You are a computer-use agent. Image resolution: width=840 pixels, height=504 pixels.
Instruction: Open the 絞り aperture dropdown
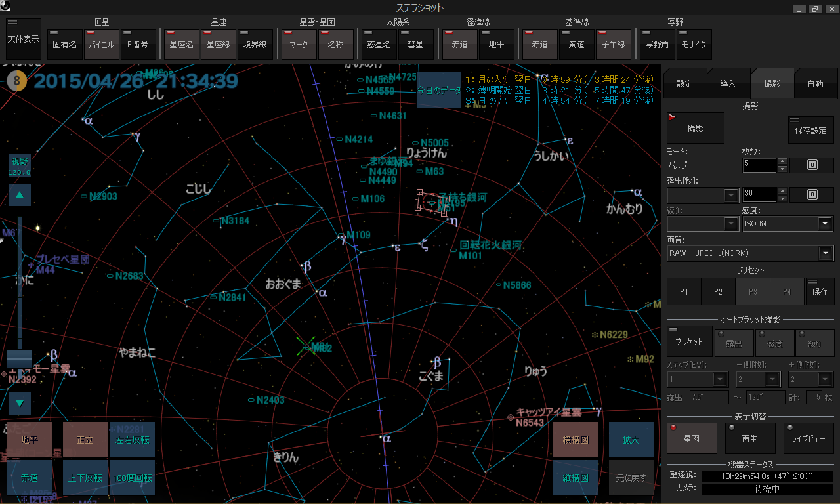point(732,224)
